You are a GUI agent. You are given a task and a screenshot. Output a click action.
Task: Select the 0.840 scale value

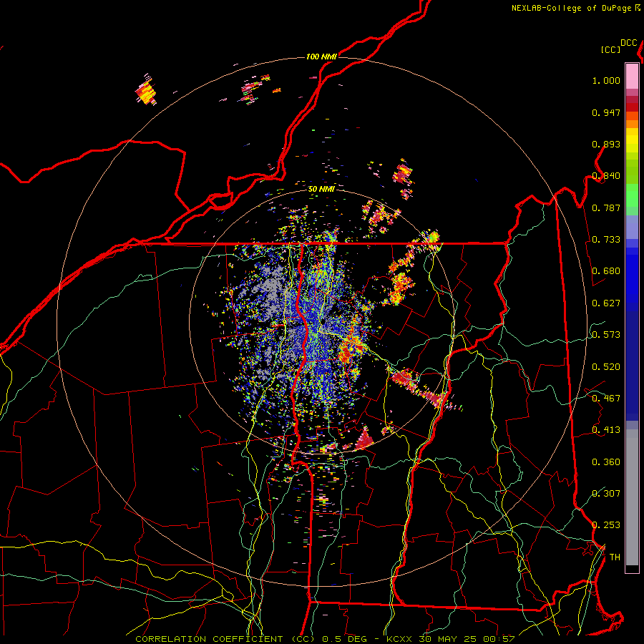pyautogui.click(x=606, y=176)
